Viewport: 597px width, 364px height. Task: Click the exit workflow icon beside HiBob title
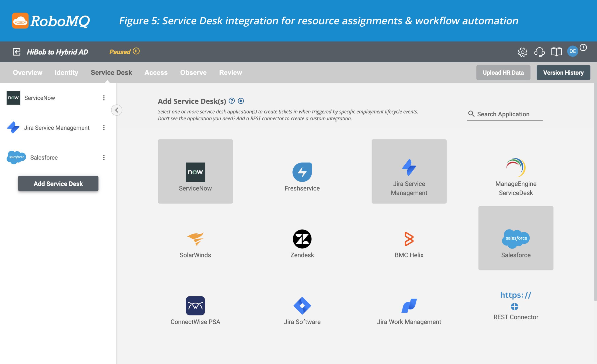click(17, 52)
